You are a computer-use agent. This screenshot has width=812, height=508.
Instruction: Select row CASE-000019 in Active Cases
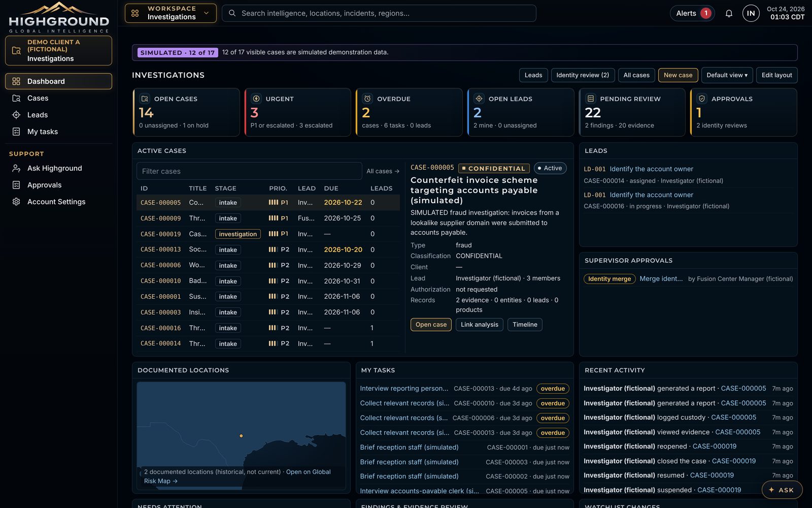point(268,234)
